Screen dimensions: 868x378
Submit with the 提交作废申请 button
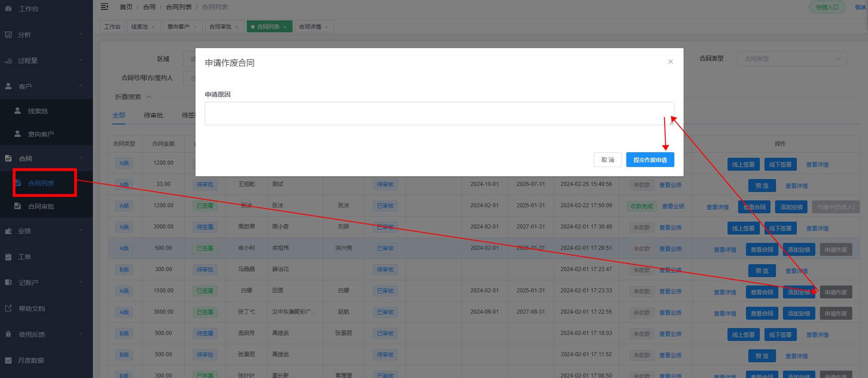650,160
